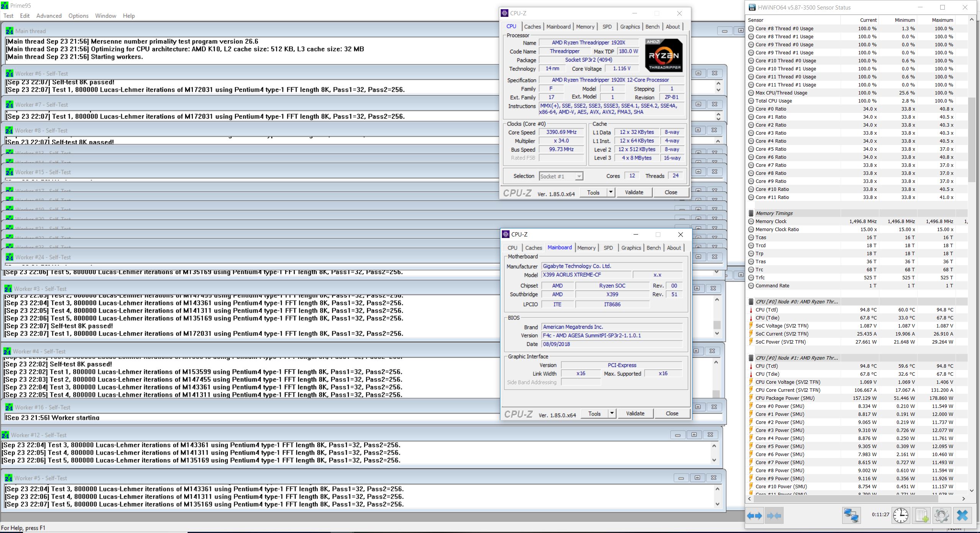Click clock icon beside Memory Clock Ratio
The image size is (980, 533).
click(x=751, y=230)
